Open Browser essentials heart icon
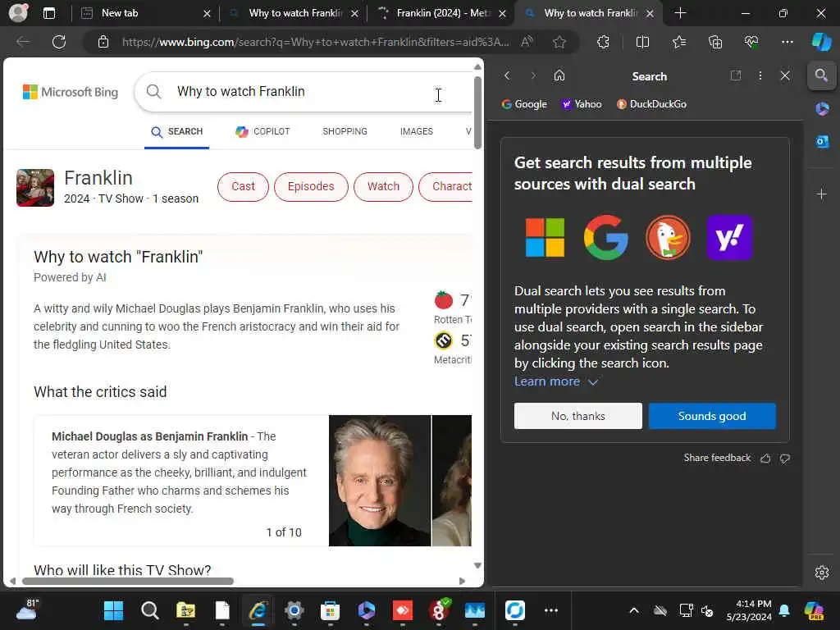 click(751, 42)
